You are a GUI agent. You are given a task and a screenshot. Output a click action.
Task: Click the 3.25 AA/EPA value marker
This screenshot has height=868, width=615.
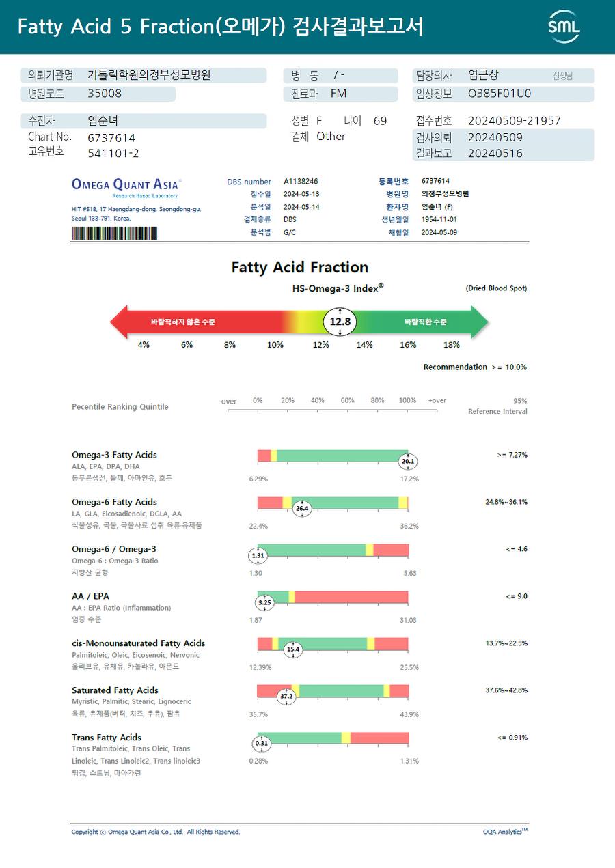[264, 603]
